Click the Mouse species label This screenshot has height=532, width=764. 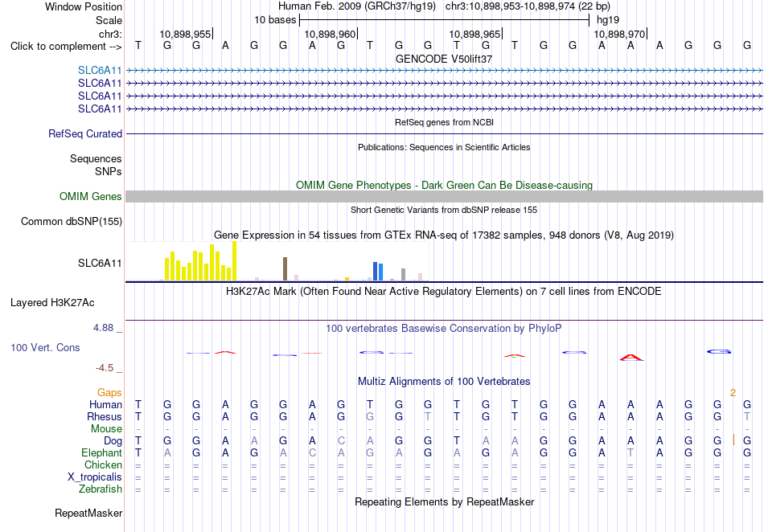[106, 429]
